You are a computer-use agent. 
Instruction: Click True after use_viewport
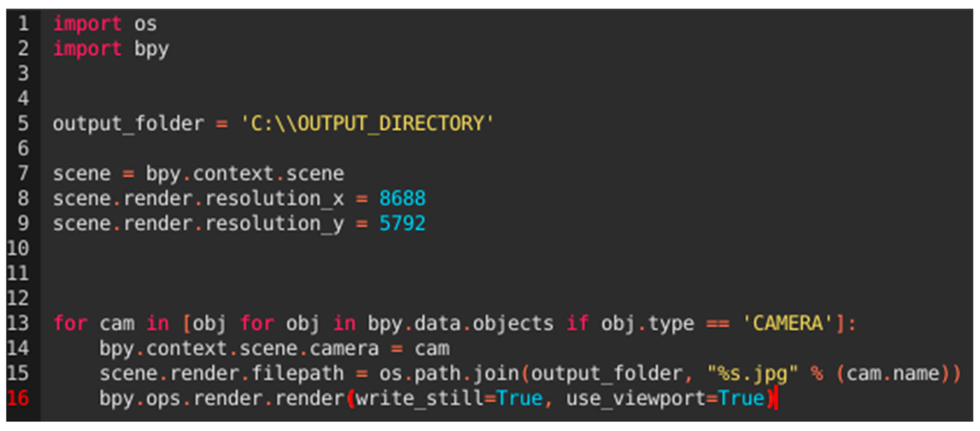[x=741, y=398]
